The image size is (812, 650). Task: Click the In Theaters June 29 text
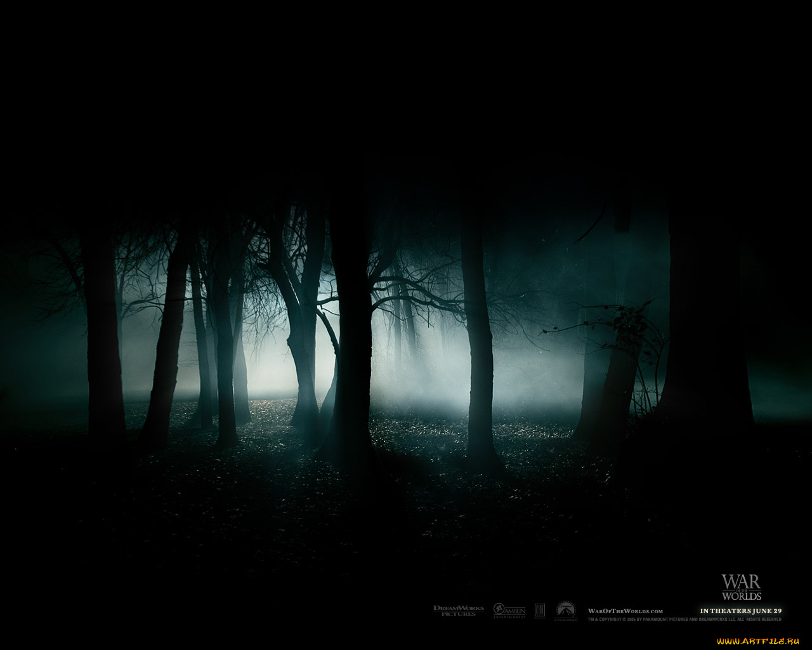click(740, 611)
